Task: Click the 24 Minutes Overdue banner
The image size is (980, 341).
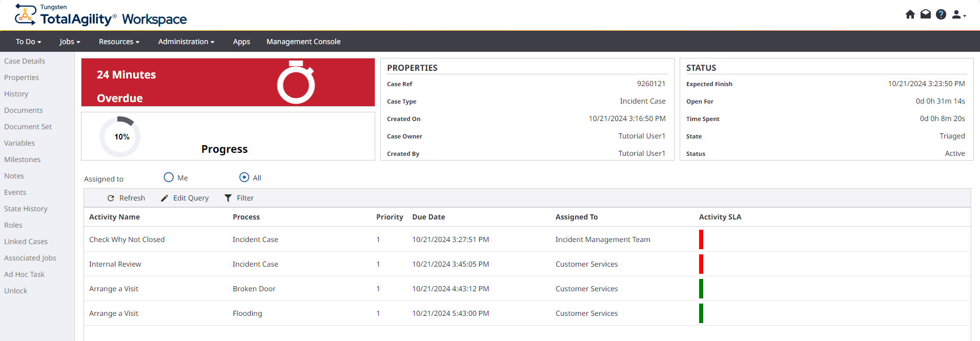Action: coord(228,83)
